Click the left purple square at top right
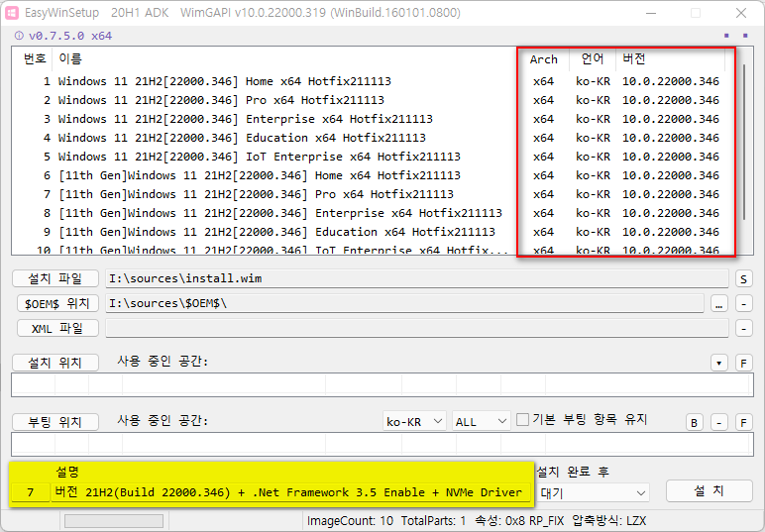765x532 pixels. tap(726, 36)
